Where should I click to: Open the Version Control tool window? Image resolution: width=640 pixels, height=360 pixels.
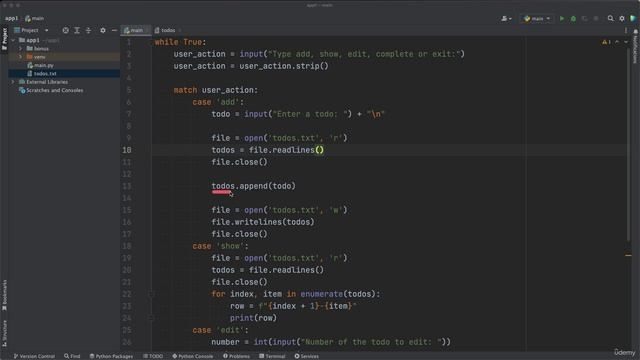[x=34, y=356]
